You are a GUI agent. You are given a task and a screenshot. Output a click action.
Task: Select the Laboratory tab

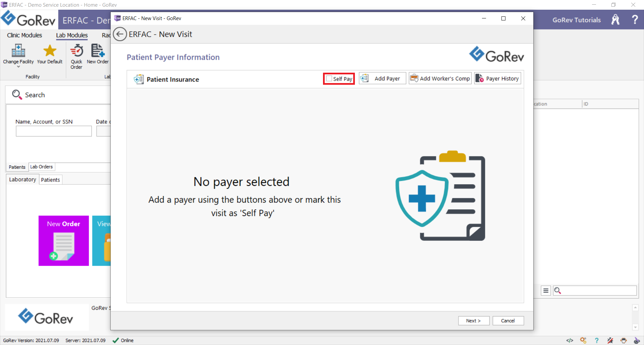tap(22, 179)
